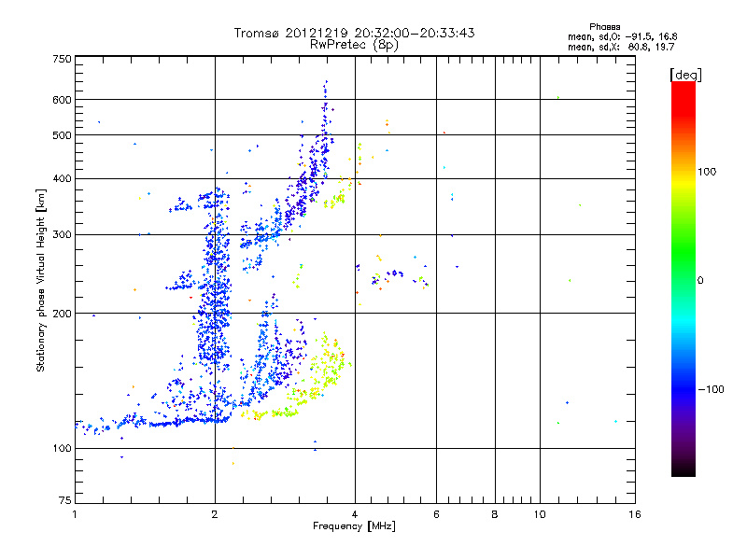The image size is (747, 560).
Task: Click the 'mean, sd,X: 80.8, 19.7' line
Action: click(621, 47)
